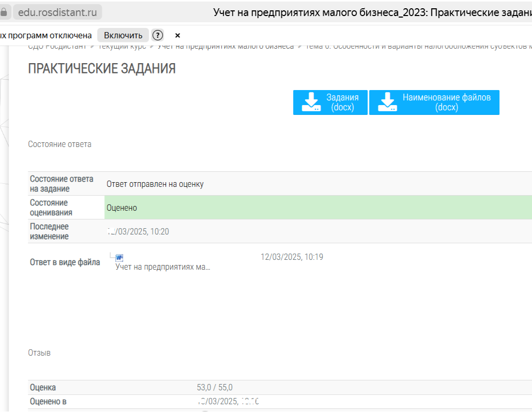Open the Word file icon of submission

click(x=119, y=257)
